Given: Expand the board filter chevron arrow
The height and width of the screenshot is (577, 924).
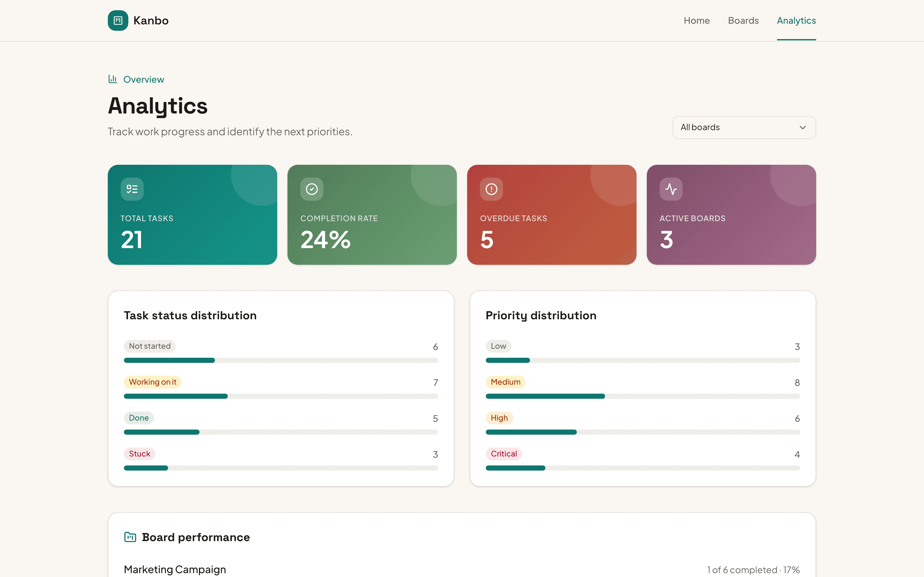Looking at the screenshot, I should coord(803,128).
